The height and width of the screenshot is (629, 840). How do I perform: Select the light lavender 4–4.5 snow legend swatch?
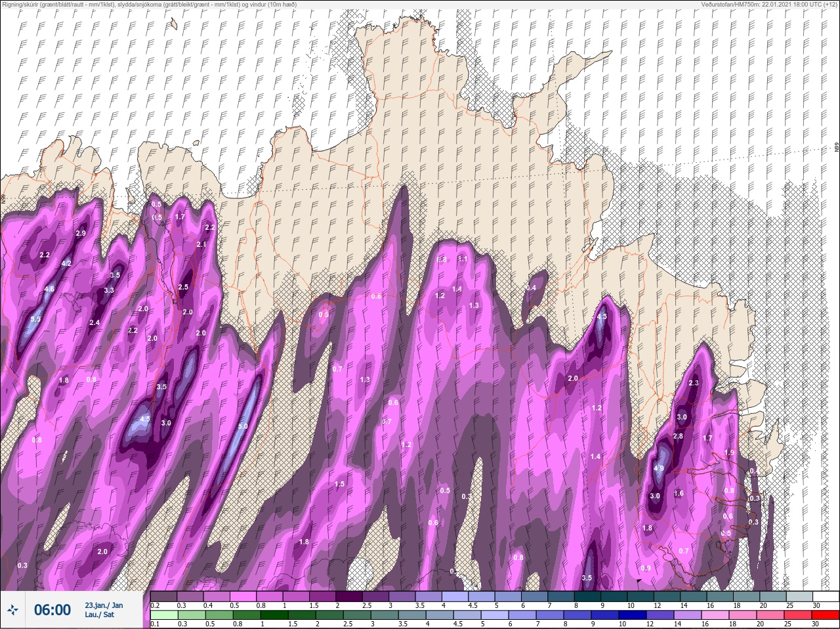tap(455, 596)
